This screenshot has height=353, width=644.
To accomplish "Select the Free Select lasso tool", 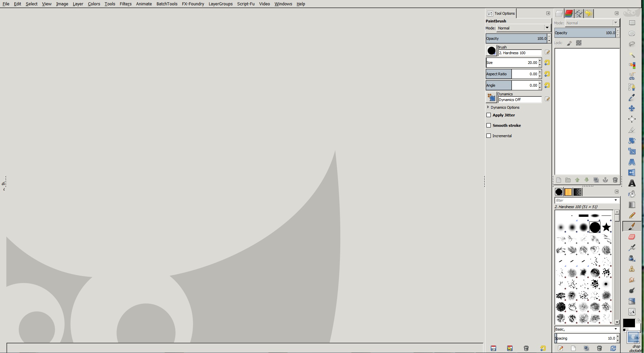I will (632, 44).
